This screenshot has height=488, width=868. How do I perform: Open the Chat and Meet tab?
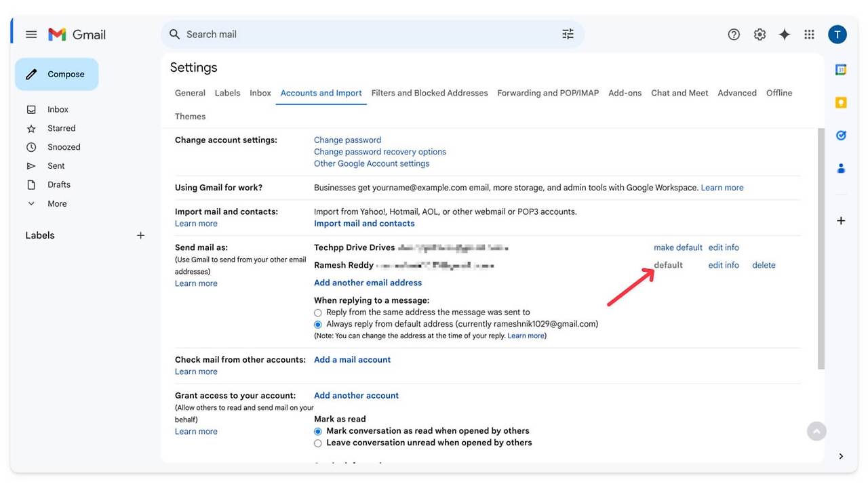(x=679, y=93)
